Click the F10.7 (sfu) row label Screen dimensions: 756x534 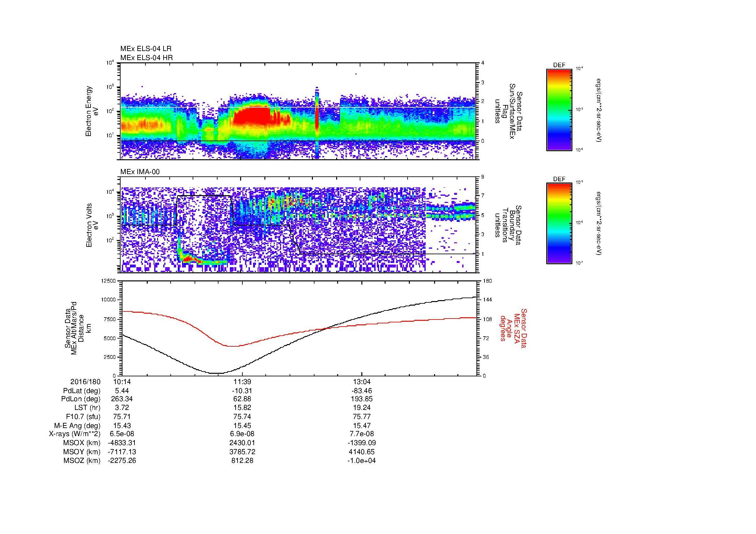83,416
